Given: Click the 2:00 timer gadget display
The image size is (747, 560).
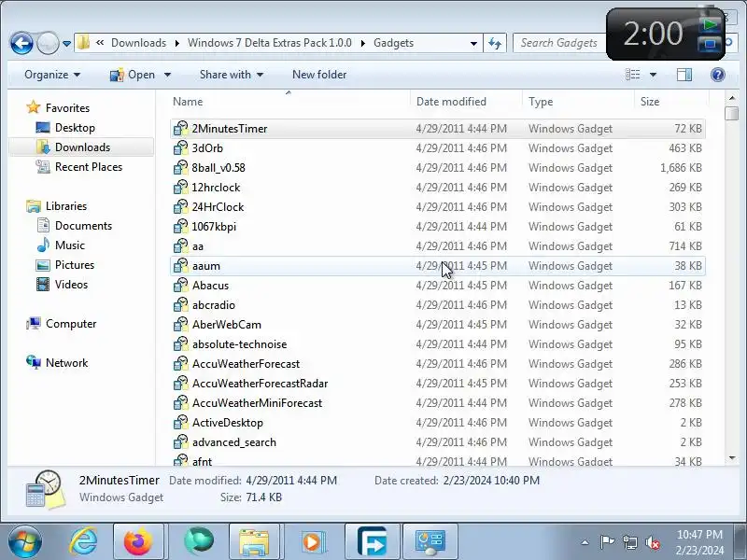Looking at the screenshot, I should coord(653,35).
